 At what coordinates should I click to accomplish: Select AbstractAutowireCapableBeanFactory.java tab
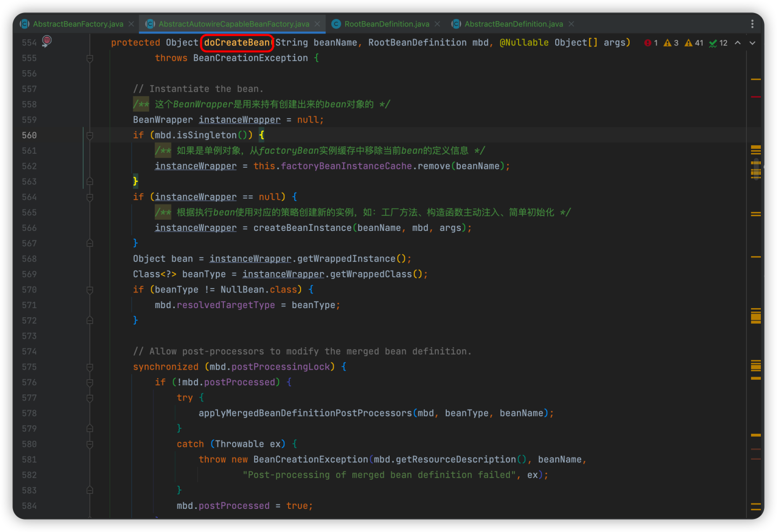234,24
